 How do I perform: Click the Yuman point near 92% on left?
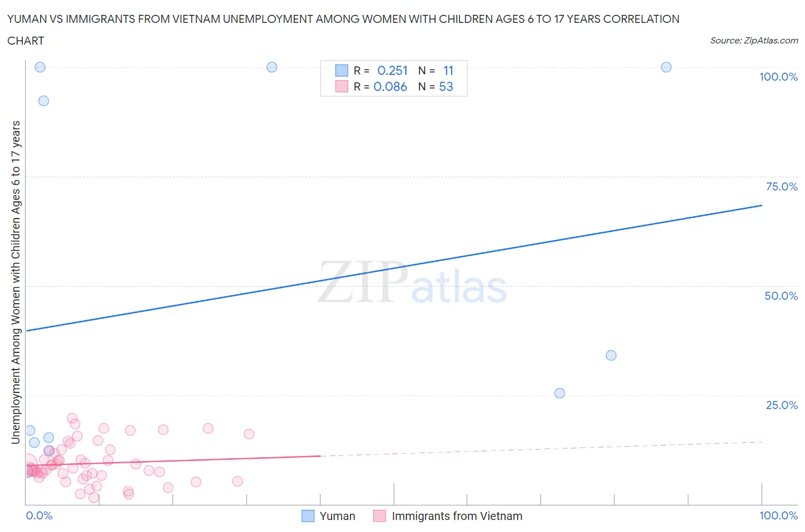44,101
